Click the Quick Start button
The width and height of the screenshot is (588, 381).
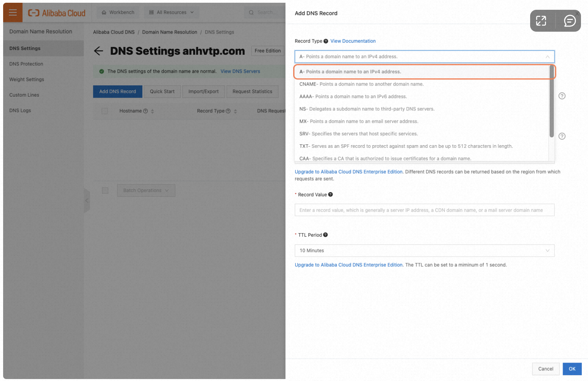coord(162,92)
